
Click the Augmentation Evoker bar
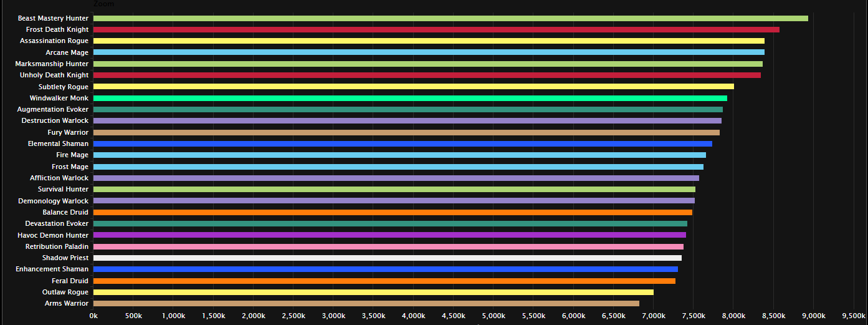[x=408, y=109]
